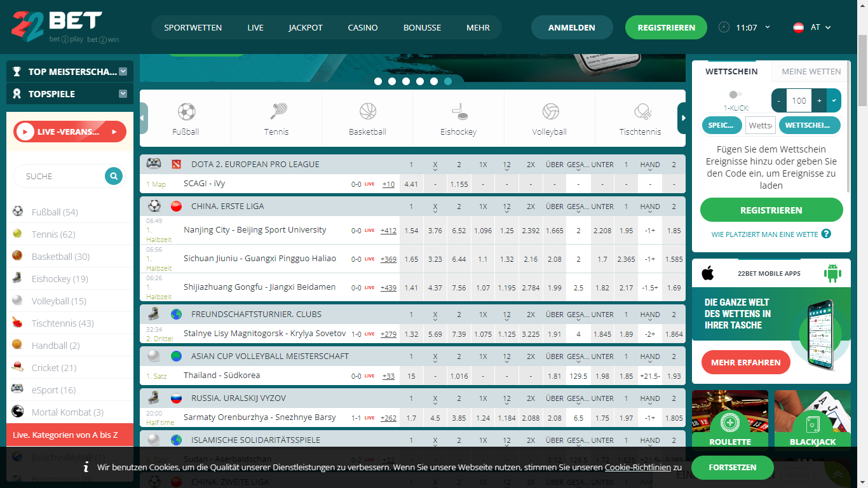Screen dimensions: 868x488
Task: Click the Anmelden button
Action: [x=572, y=27]
